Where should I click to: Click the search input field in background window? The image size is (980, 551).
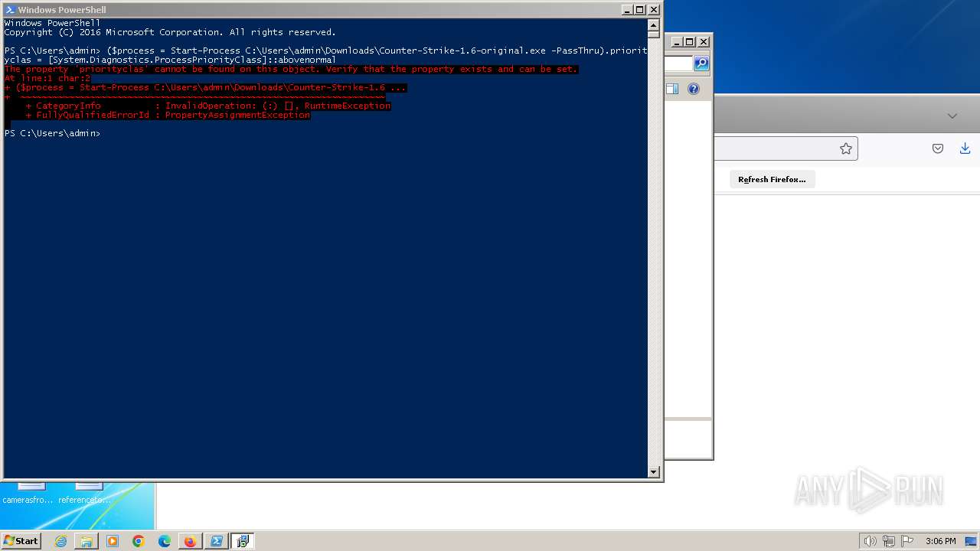(678, 64)
